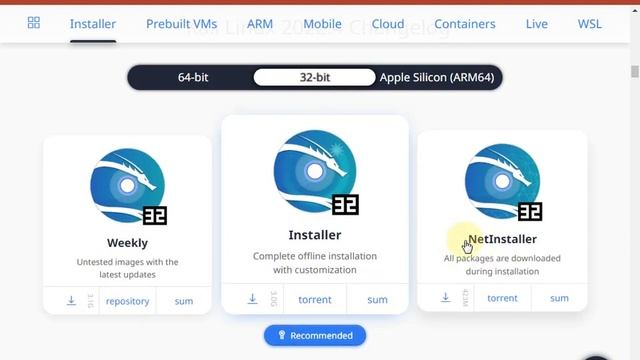Image resolution: width=640 pixels, height=360 pixels.
Task: View the NetInstaller image sum
Action: point(559,298)
